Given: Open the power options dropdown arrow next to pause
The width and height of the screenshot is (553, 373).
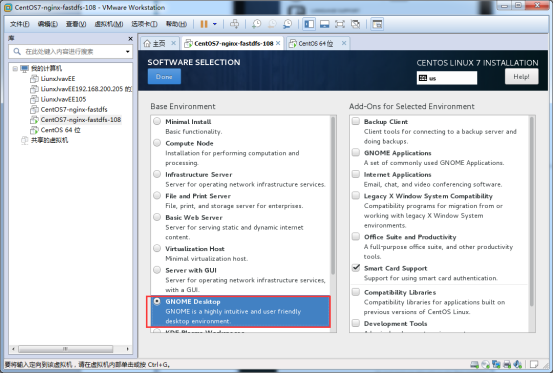Looking at the screenshot, I should click(x=215, y=24).
